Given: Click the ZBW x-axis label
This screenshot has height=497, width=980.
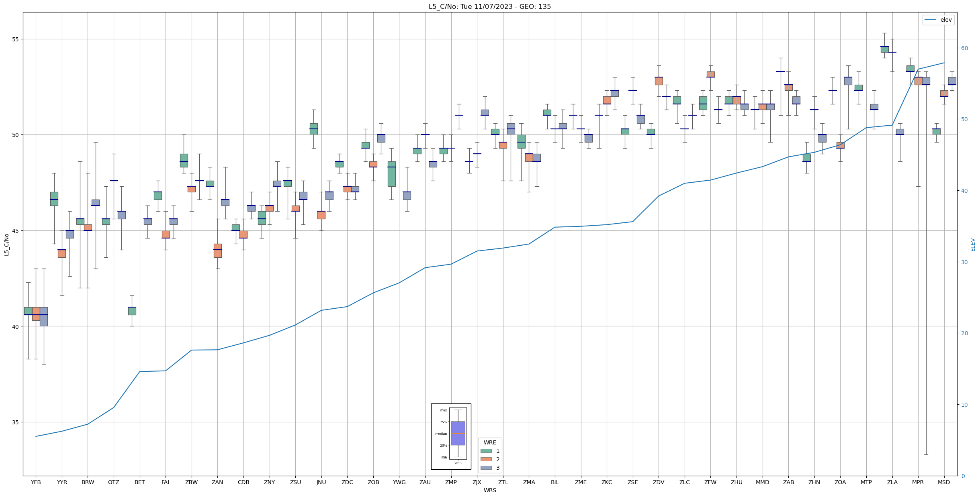Looking at the screenshot, I should tap(192, 482).
